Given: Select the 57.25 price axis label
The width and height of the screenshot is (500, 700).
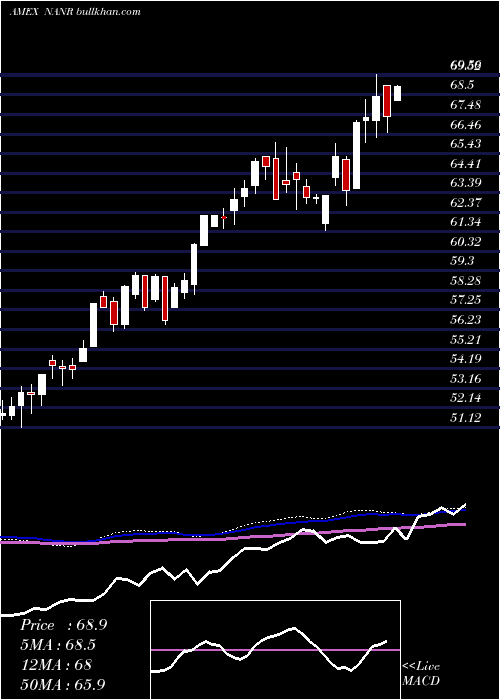Looking at the screenshot, I should 466,300.
